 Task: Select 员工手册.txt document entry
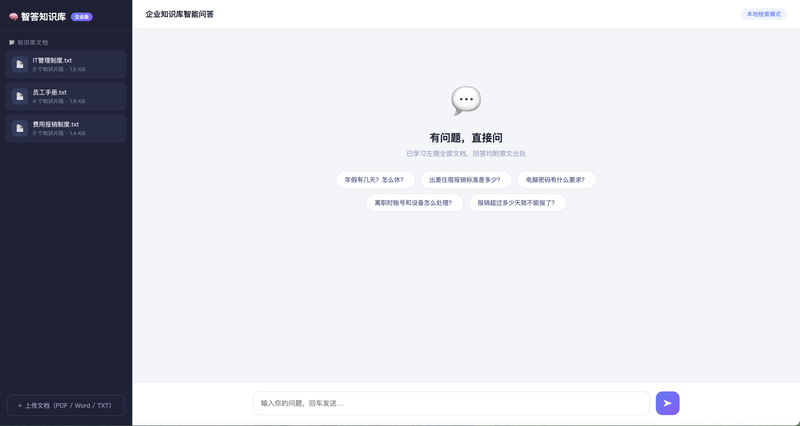coord(66,96)
